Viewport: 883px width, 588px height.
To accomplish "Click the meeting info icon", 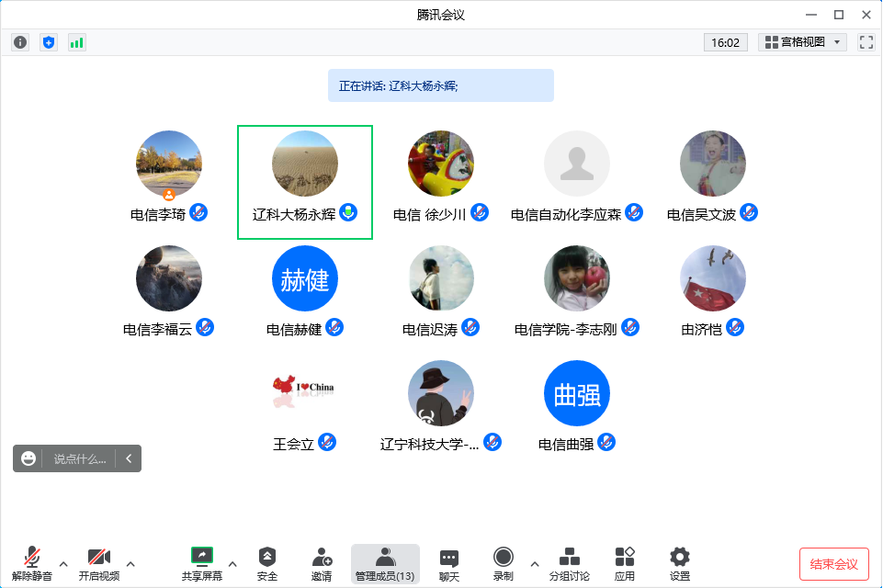I will point(20,42).
